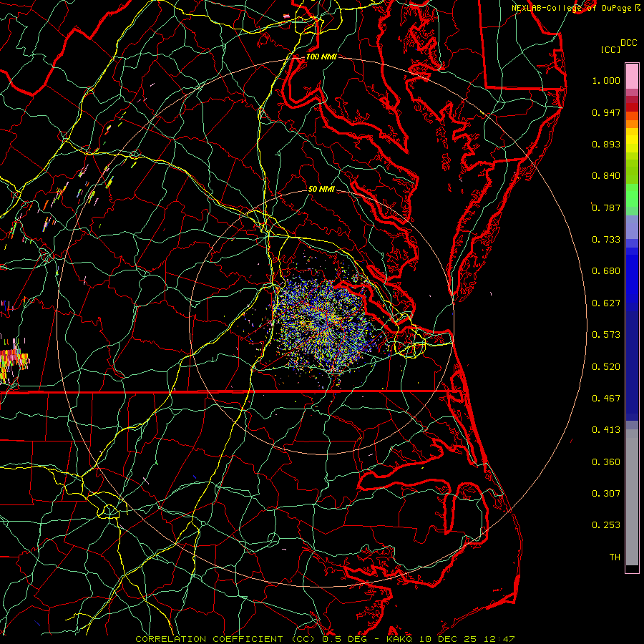644x644 pixels.
Task: Select the 0.893 legend value
Action: 606,144
